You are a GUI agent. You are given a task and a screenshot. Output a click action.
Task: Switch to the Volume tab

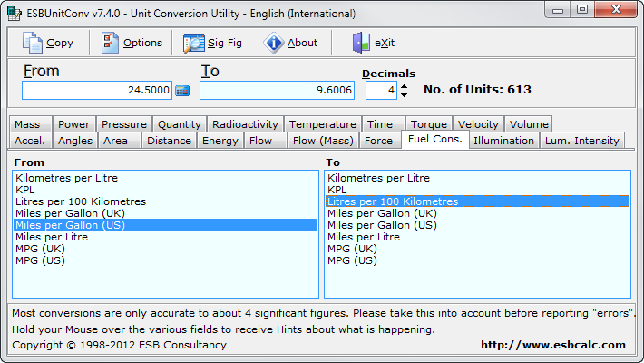coord(529,124)
